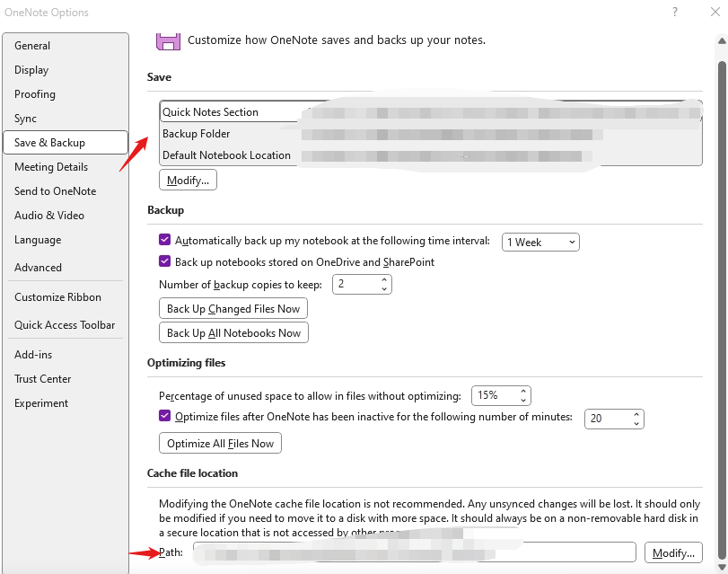Increase the inactive minutes value
Screen dimensions: 728x574
636,414
